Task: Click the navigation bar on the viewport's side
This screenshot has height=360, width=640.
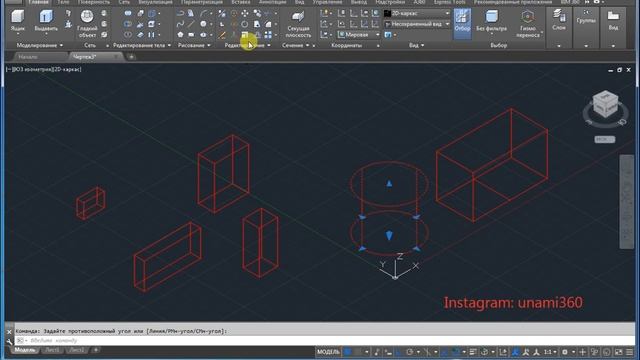Action: [x=627, y=202]
